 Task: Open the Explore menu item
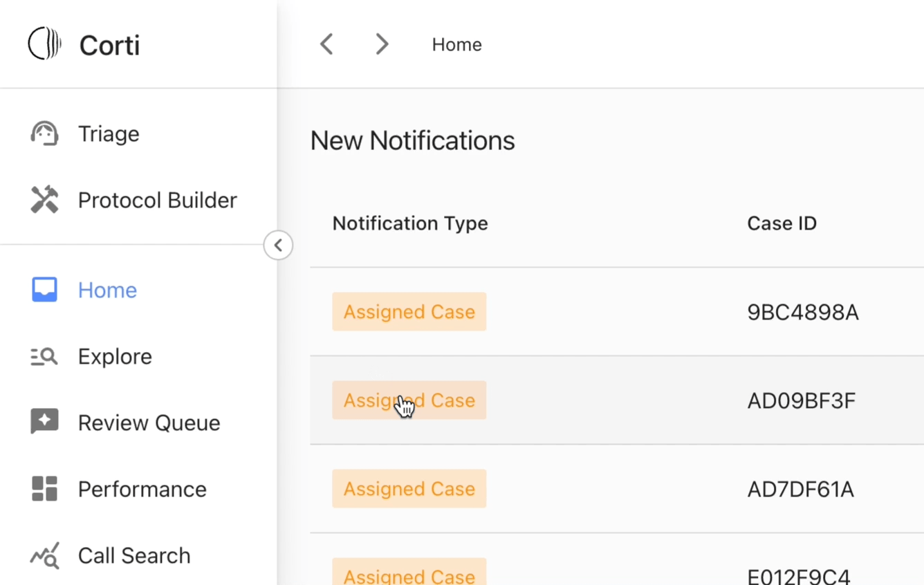click(115, 356)
